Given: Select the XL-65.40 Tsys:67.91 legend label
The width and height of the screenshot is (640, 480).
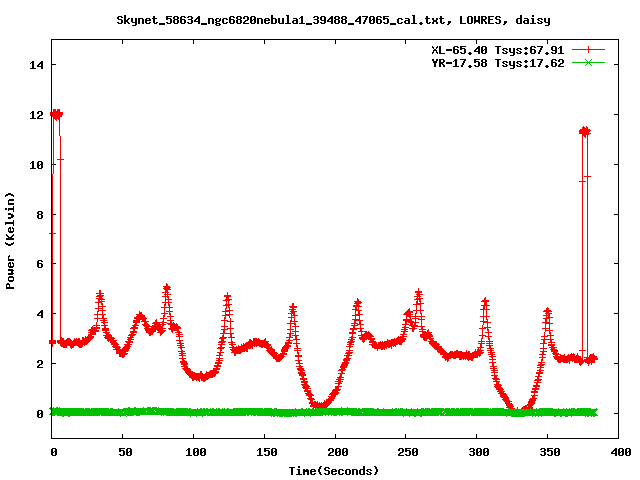Looking at the screenshot, I should 498,50.
